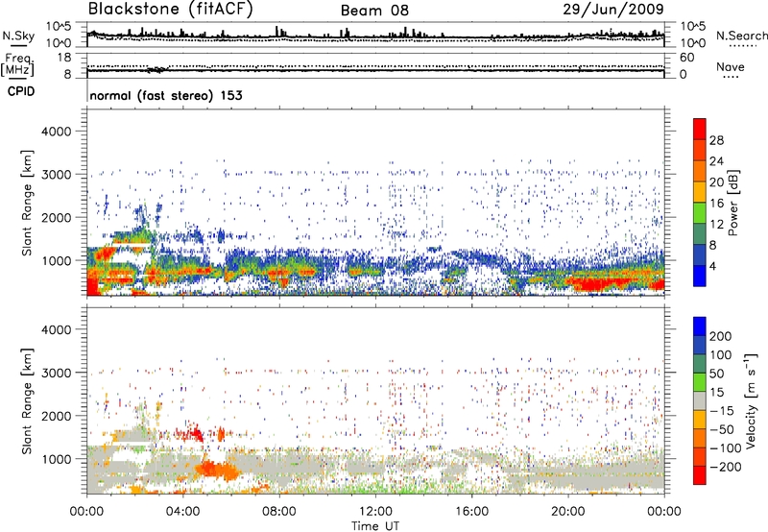
Task: Select "1000" on velocity panel range axis
Action: tap(56, 459)
